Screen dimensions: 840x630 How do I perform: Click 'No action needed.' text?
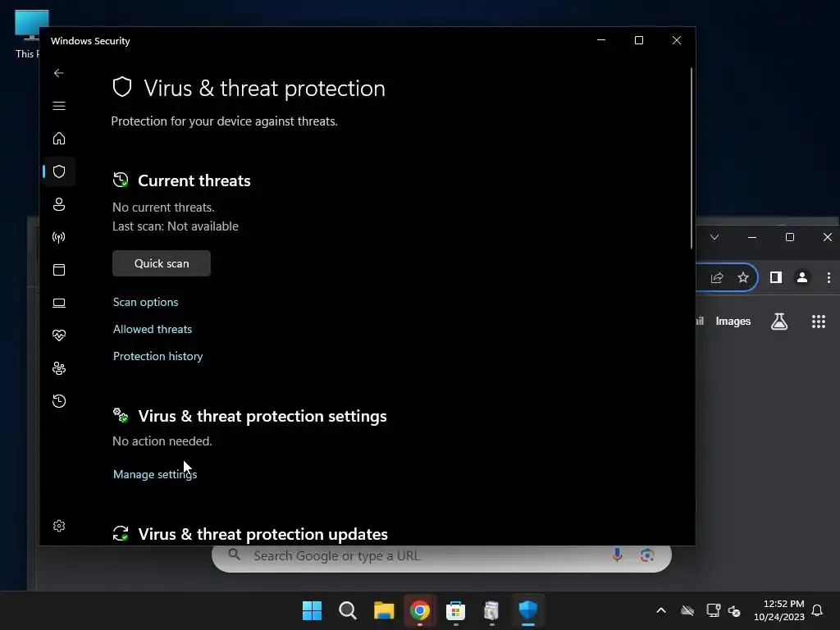coord(162,441)
